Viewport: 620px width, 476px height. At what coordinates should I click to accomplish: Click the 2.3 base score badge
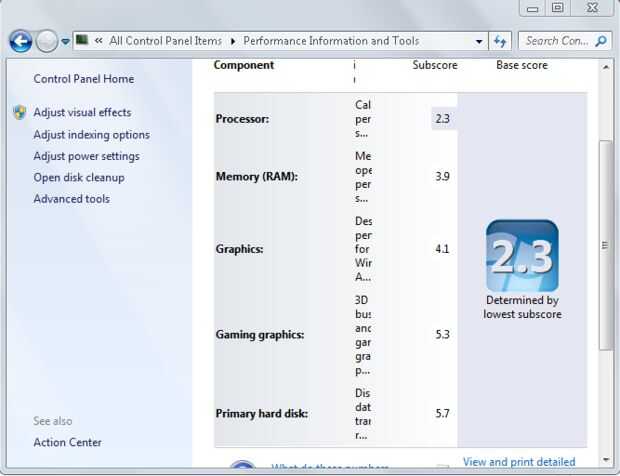click(x=522, y=256)
